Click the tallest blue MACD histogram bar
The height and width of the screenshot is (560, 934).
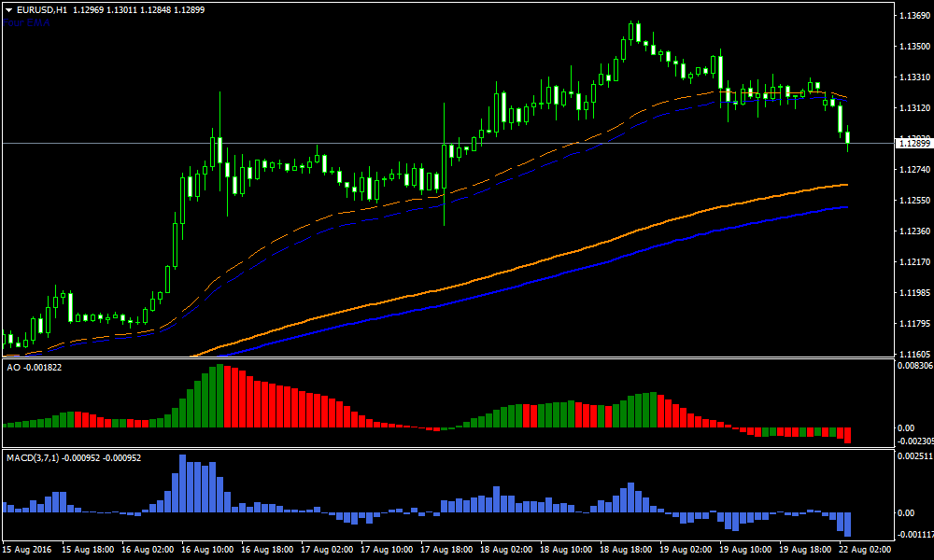coord(183,483)
